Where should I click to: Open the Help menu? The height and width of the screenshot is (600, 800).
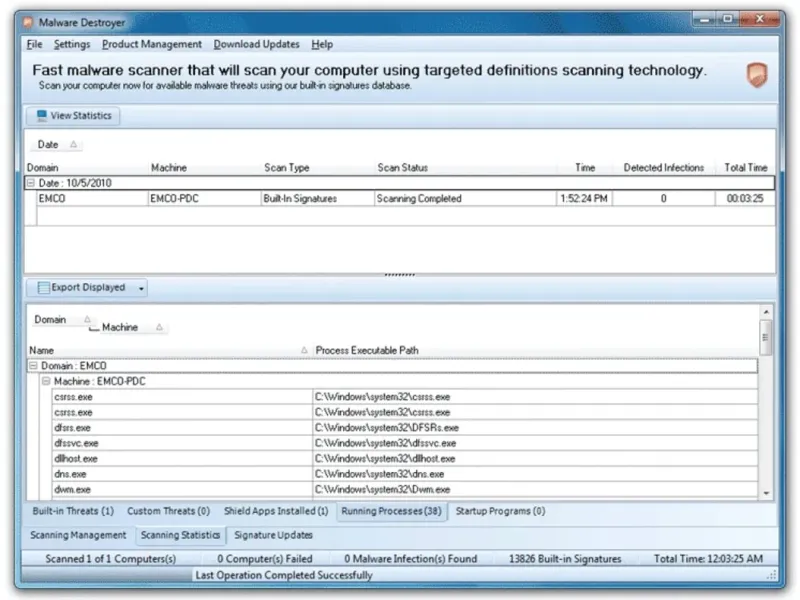(322, 44)
